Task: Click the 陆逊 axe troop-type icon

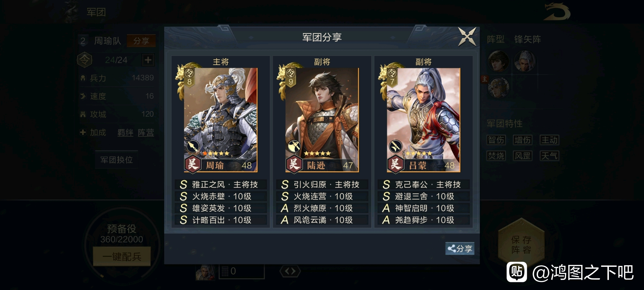Action: (294, 147)
